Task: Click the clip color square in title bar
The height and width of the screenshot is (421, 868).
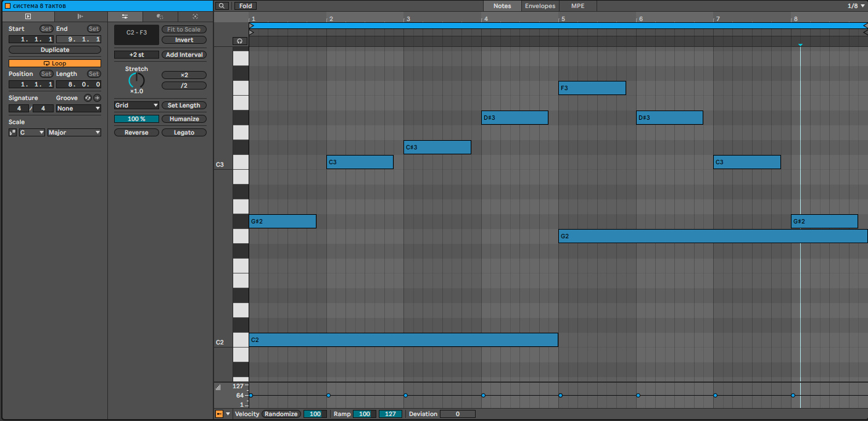Action: point(7,6)
